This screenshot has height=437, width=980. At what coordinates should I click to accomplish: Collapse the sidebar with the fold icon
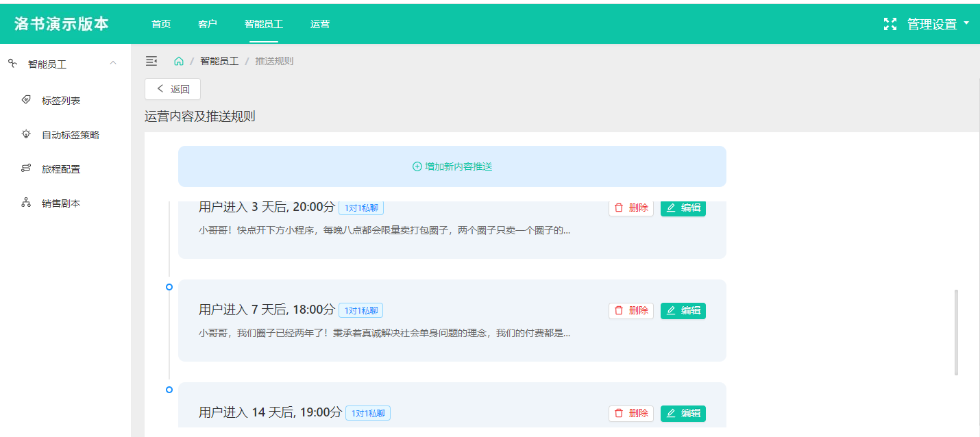pos(151,61)
